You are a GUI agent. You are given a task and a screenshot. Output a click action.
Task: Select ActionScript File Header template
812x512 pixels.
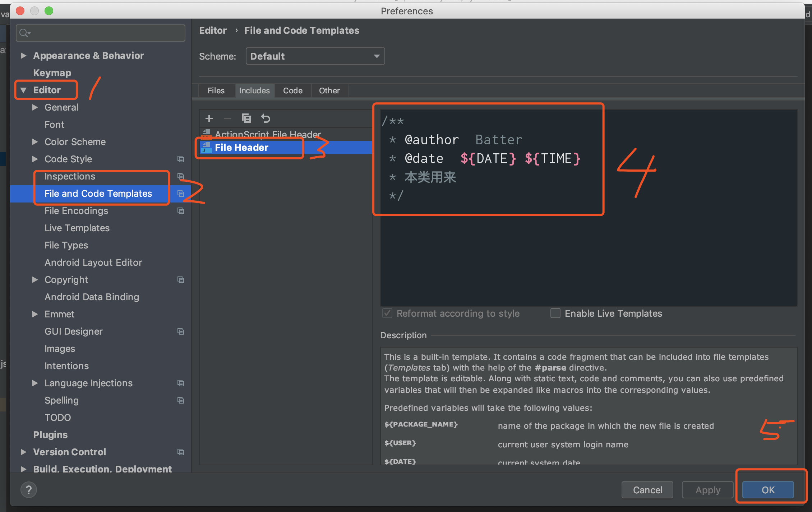[268, 134]
